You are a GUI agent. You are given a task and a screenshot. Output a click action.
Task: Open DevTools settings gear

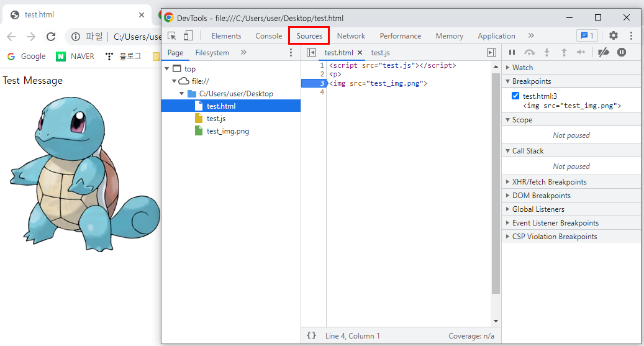tap(613, 36)
